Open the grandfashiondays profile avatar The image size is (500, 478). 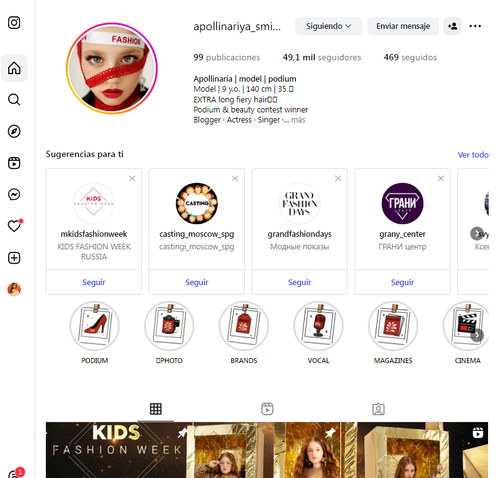tap(299, 203)
